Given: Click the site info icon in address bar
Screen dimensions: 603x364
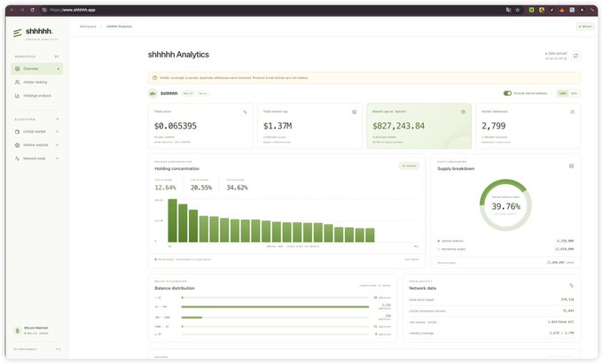Looking at the screenshot, I should pyautogui.click(x=44, y=10).
